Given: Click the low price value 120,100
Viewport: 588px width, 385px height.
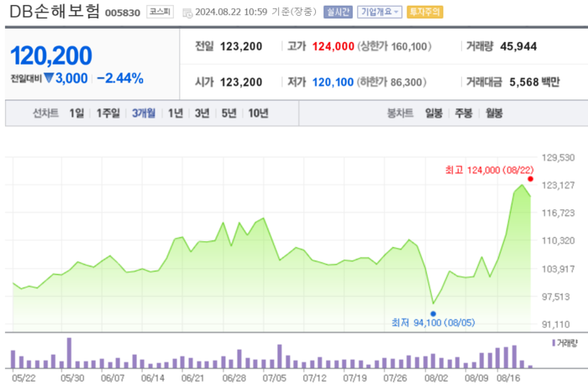Looking at the screenshot, I should pyautogui.click(x=333, y=82).
